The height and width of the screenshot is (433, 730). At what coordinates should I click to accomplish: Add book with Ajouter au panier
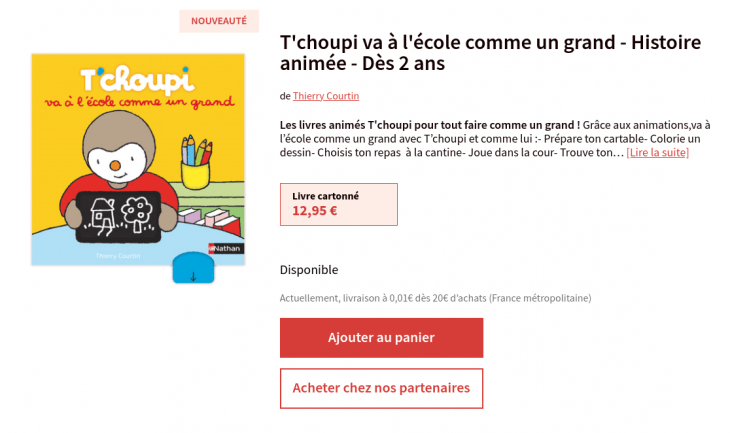coord(381,338)
